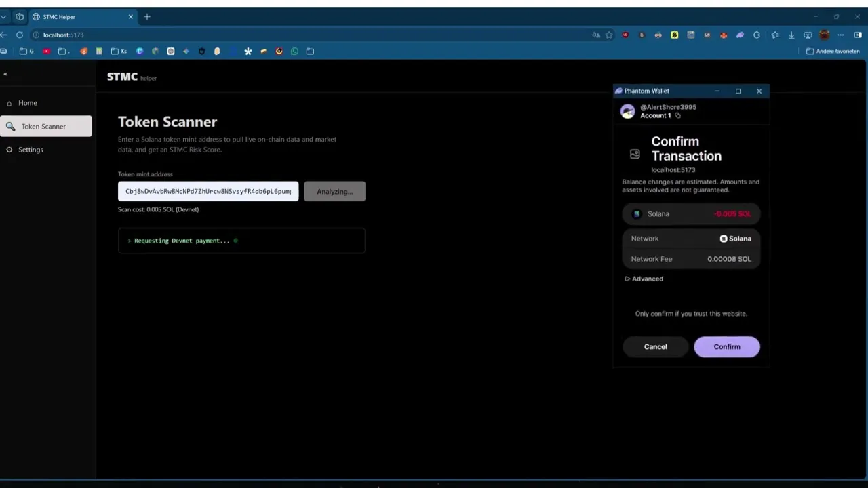
Task: Open the WhatsApp bookmark
Action: [x=294, y=51]
